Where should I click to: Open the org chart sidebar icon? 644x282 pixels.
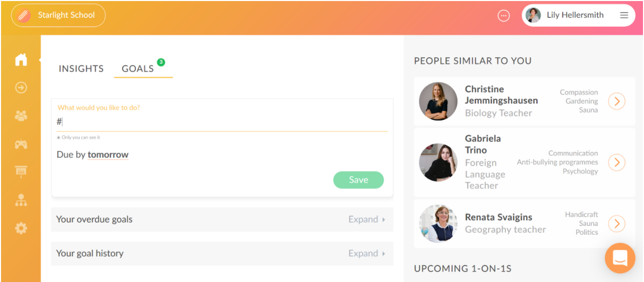coord(21,200)
